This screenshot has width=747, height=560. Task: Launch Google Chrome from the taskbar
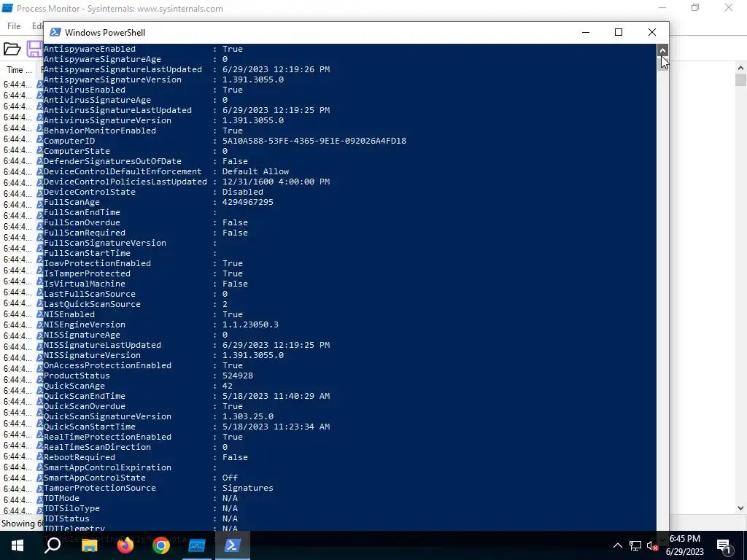click(x=161, y=545)
